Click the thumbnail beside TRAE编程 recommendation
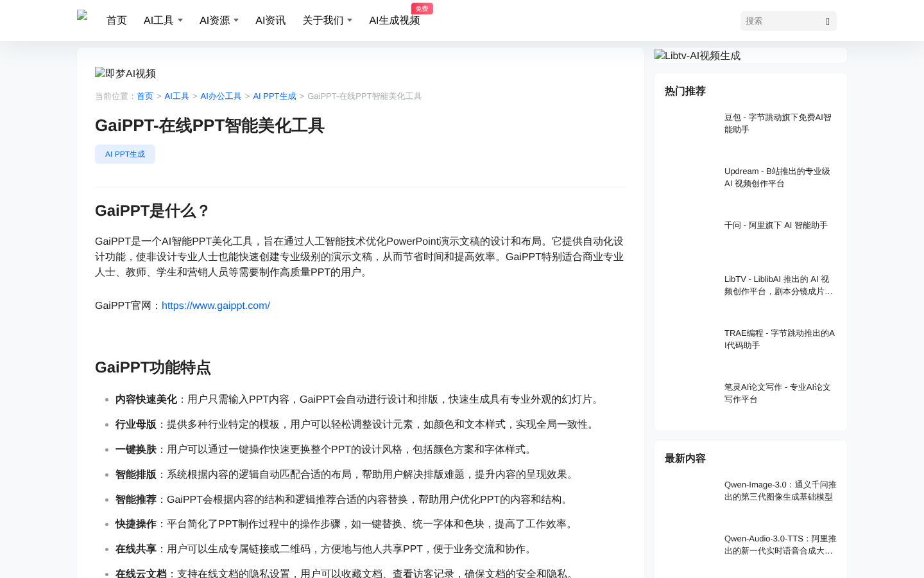This screenshot has height=578, width=924. (690, 344)
